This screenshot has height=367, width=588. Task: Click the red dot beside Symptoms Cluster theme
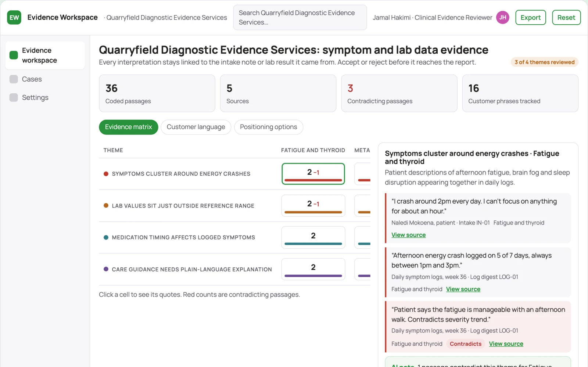coord(106,174)
